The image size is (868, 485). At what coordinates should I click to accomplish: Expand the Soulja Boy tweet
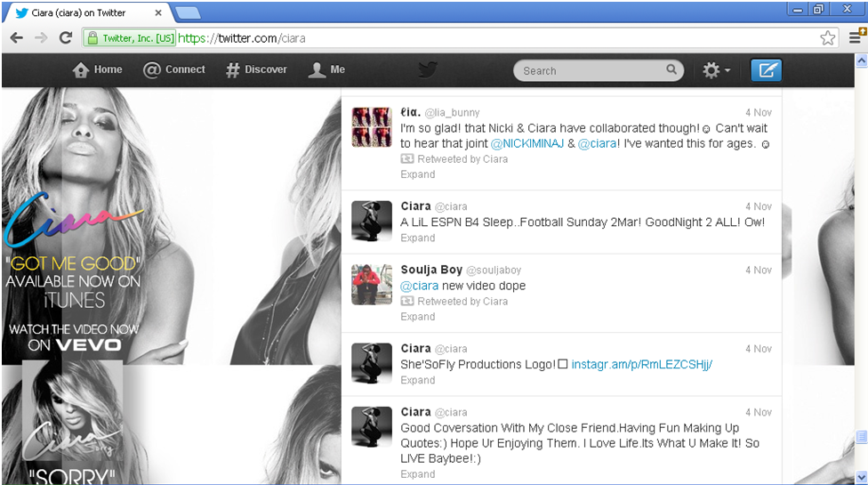click(418, 317)
